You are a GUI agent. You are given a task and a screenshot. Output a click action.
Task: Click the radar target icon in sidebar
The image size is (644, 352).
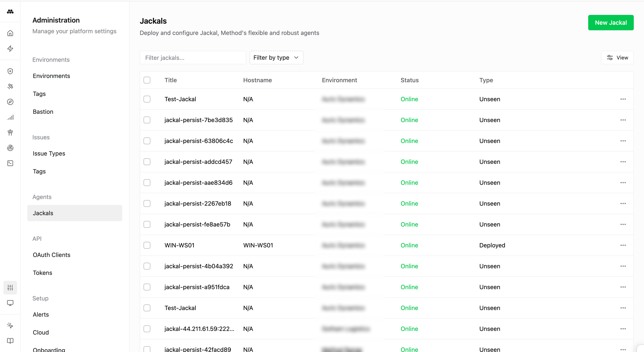[10, 148]
